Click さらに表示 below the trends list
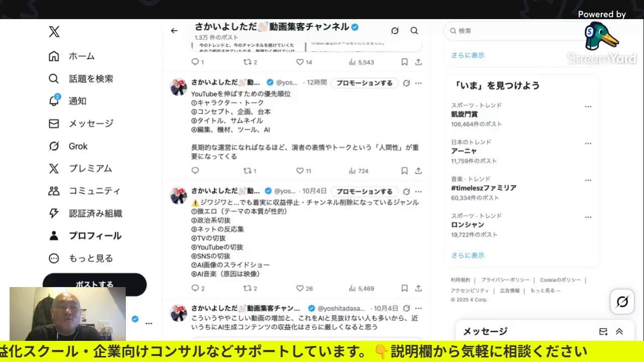The image size is (644, 362). point(467,255)
